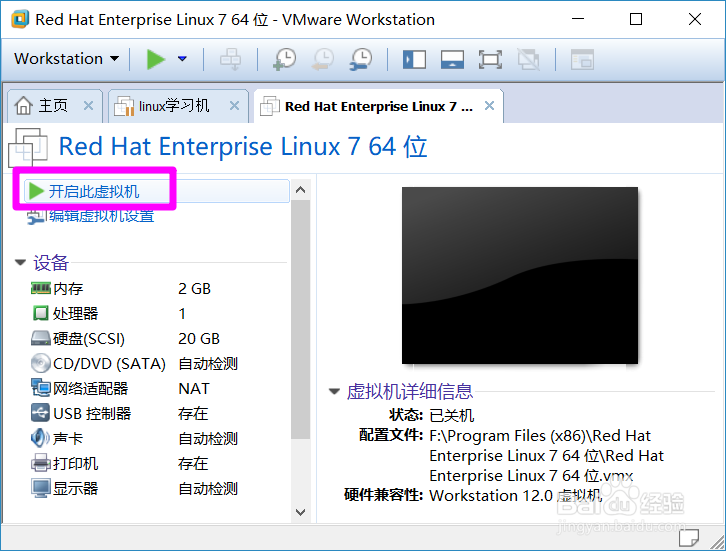Viewport: 726px width, 551px height.
Task: Click the network adapter icon
Action: 41,388
